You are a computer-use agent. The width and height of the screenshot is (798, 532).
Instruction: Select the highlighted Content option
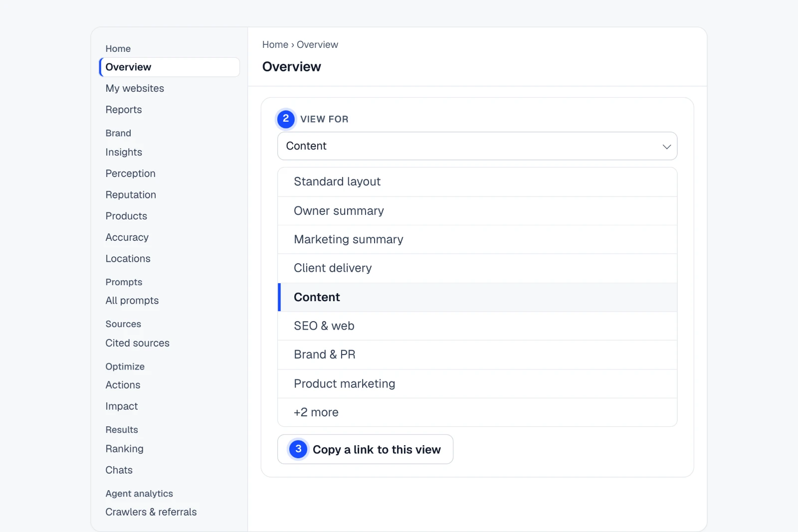point(477,297)
